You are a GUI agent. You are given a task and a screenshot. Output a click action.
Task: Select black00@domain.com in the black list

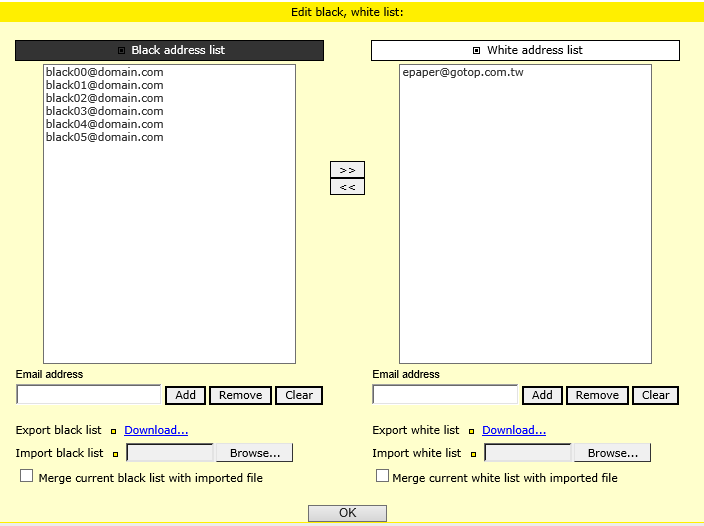pos(104,72)
